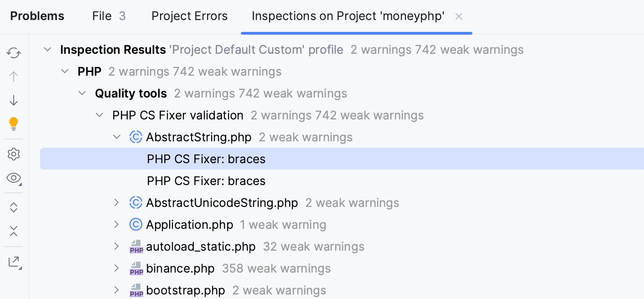Screen dimensions: 644x299
Task: Click the Application.php file with 1 weak warning
Action: [x=190, y=224]
